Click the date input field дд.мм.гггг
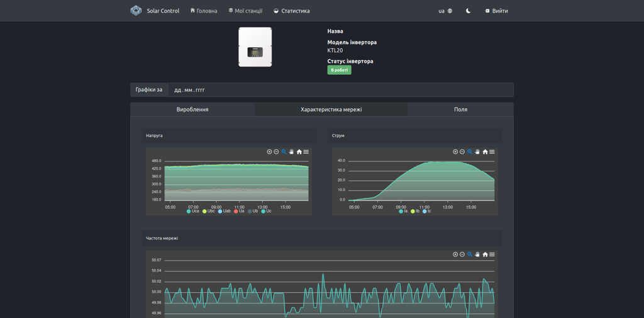The height and width of the screenshot is (318, 644). point(340,90)
